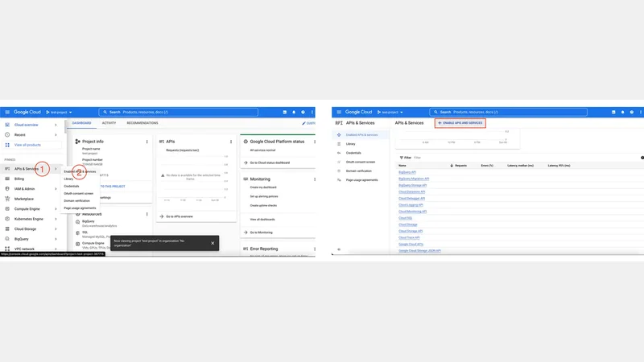Open notifications bell on the APIs & Services page
Screen dimensions: 644x362
(622, 112)
